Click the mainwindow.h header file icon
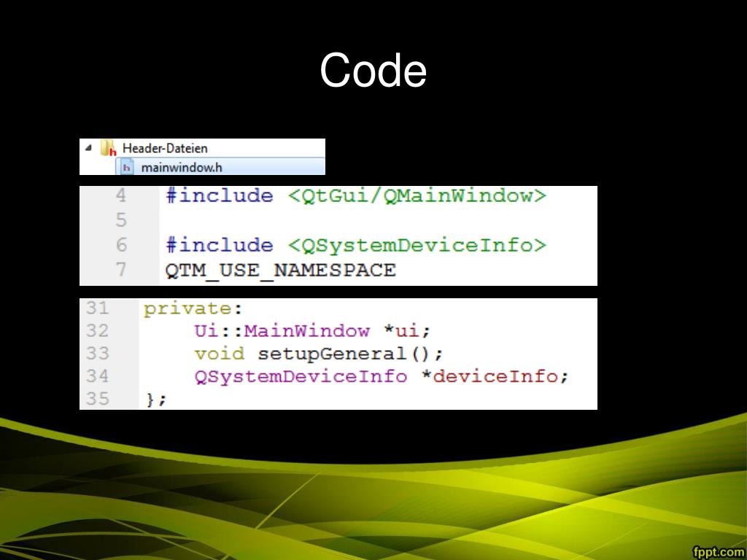Screen dimensions: 747x560 (127, 168)
